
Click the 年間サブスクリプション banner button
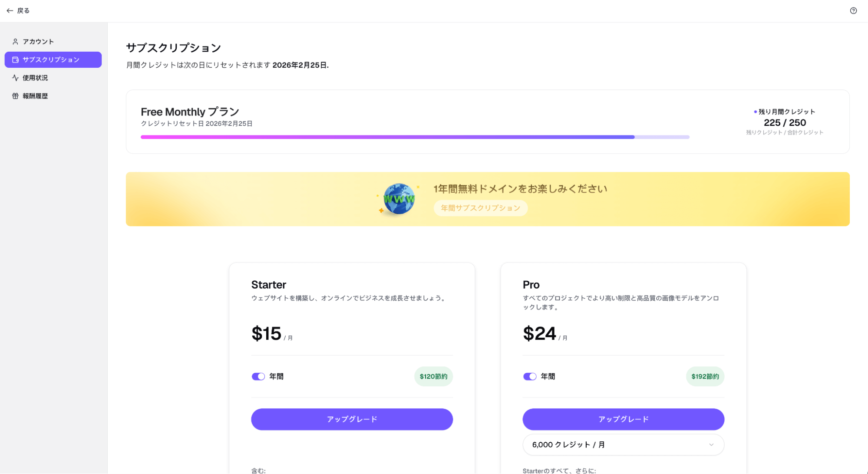pyautogui.click(x=480, y=208)
